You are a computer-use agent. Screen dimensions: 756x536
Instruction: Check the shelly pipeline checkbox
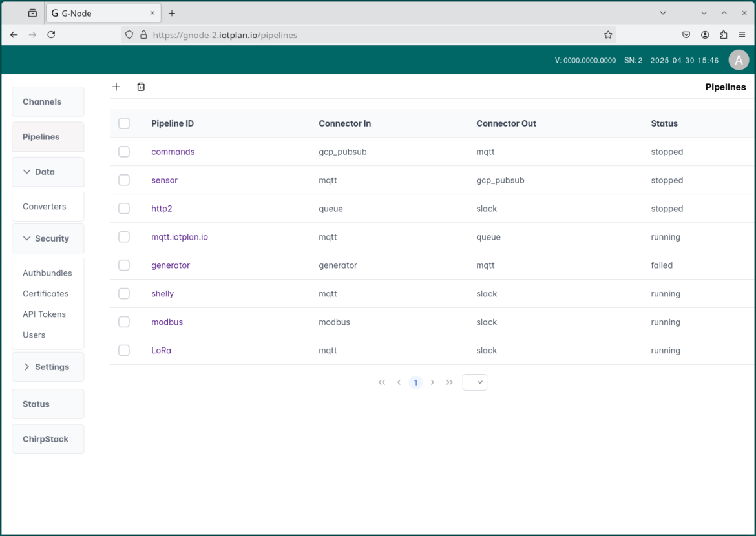tap(124, 294)
